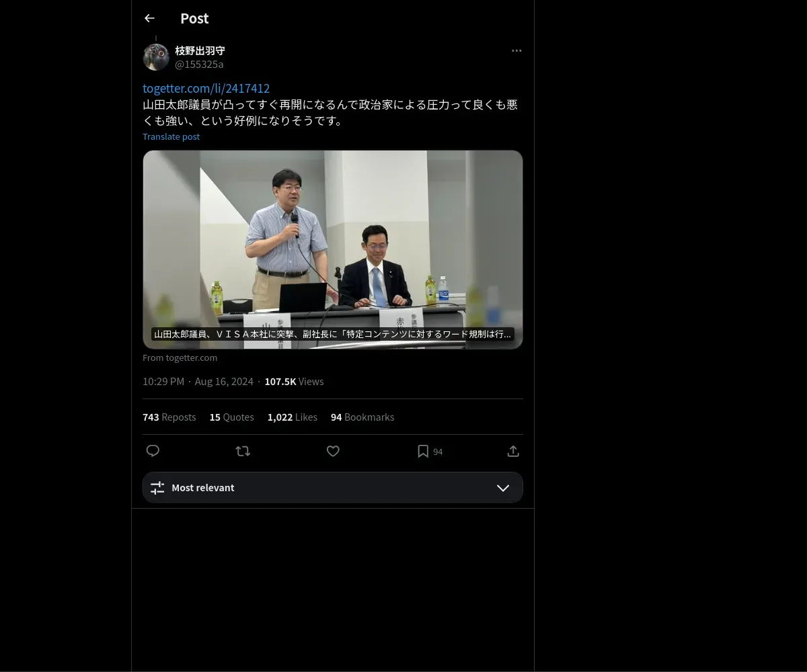Share post via upload arrow icon
The width and height of the screenshot is (807, 672).
tap(513, 451)
